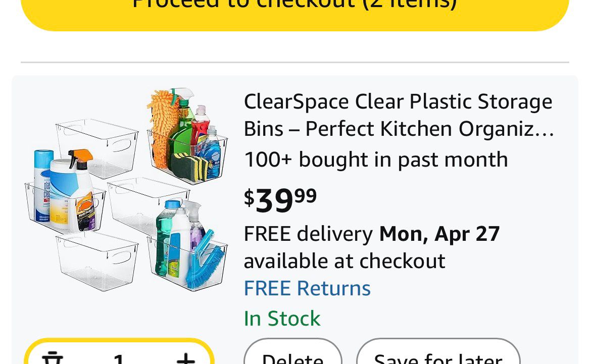Tap the In Stock status label
Image resolution: width=591 pixels, height=364 pixels.
point(282,319)
